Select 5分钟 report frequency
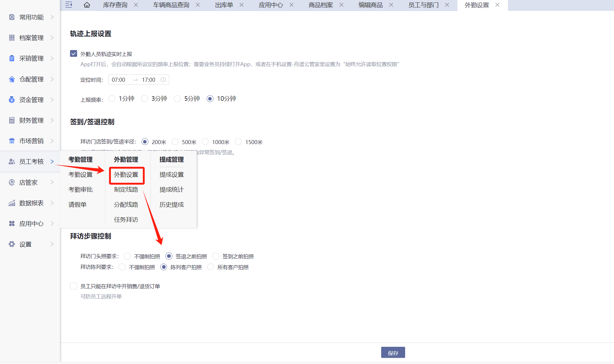 pos(177,99)
